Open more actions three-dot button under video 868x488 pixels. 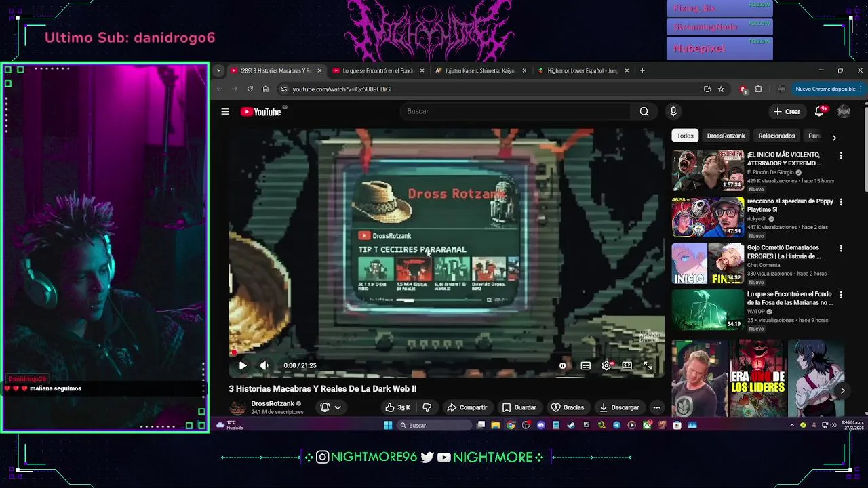(656, 407)
